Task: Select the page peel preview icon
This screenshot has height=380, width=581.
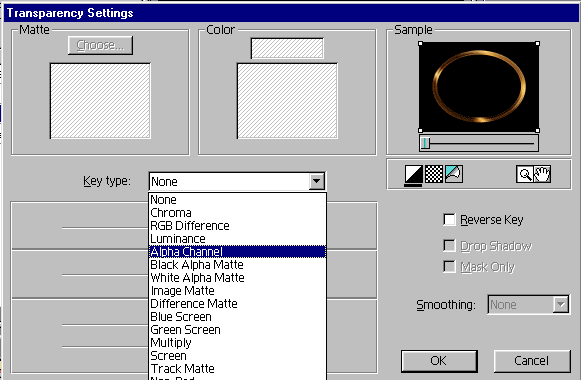Action: (454, 174)
